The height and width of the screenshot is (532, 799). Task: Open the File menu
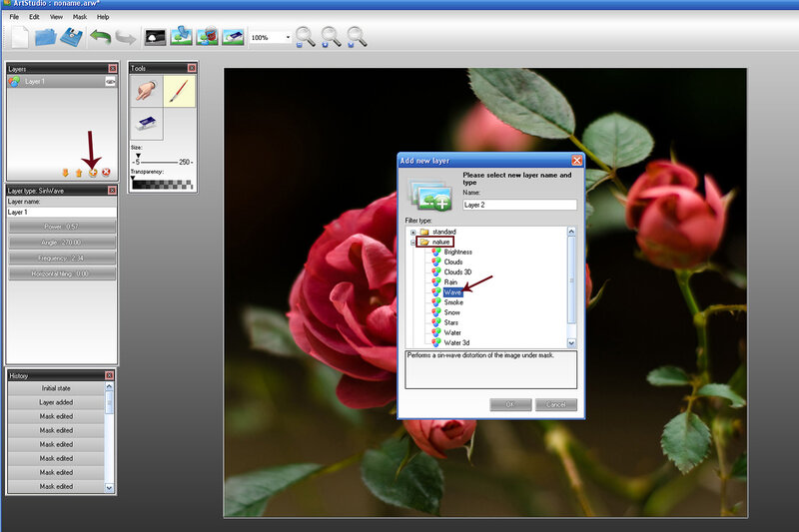14,17
